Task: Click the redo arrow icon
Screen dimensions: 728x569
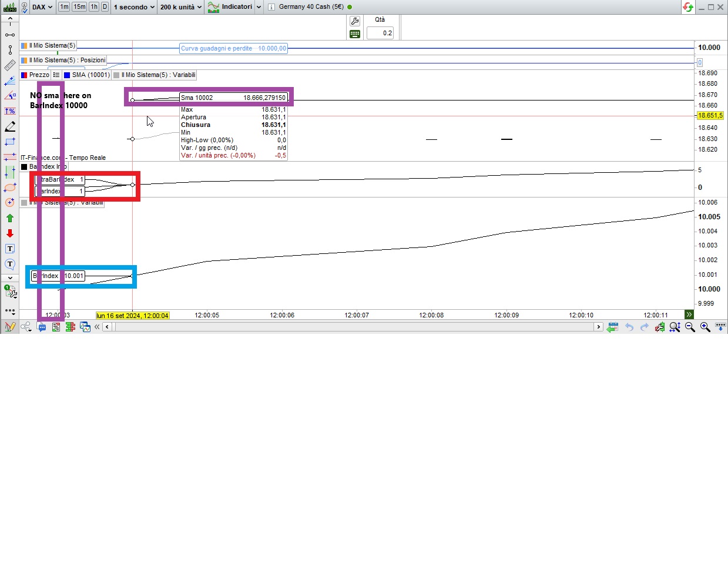Action: [x=644, y=327]
